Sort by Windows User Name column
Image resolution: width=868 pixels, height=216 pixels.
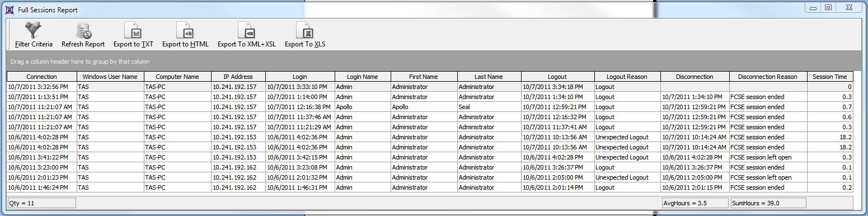(110, 77)
